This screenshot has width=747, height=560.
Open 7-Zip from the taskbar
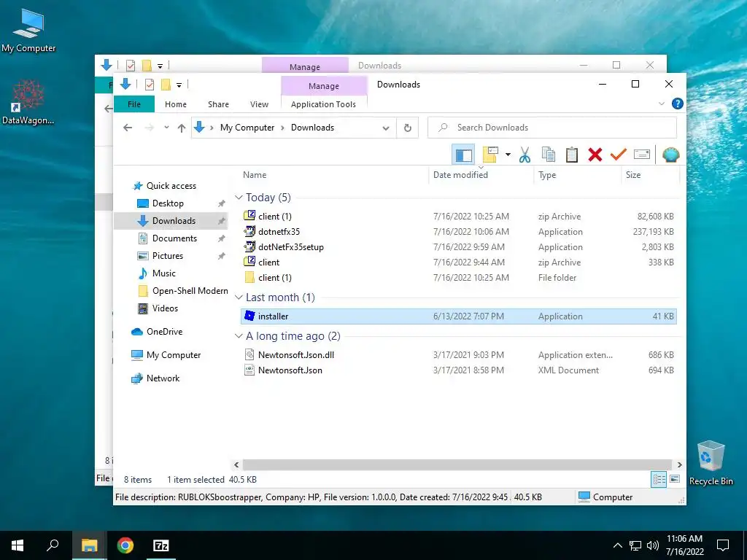pos(161,545)
